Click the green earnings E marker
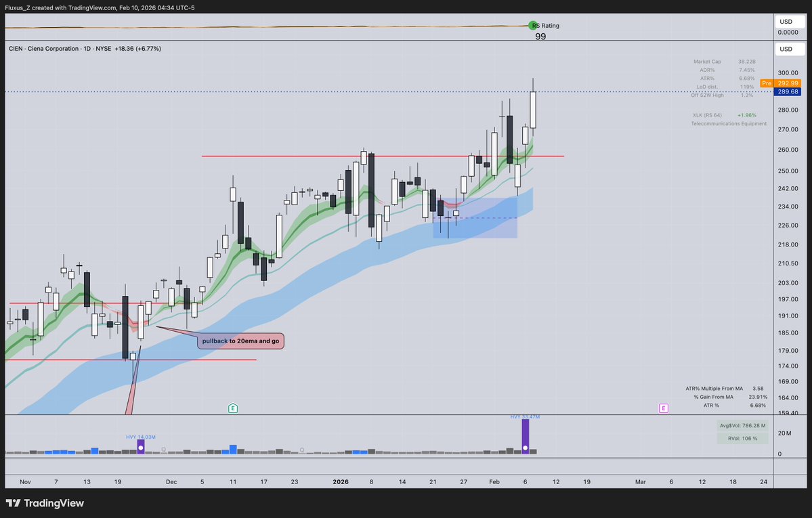The height and width of the screenshot is (518, 812). click(232, 408)
